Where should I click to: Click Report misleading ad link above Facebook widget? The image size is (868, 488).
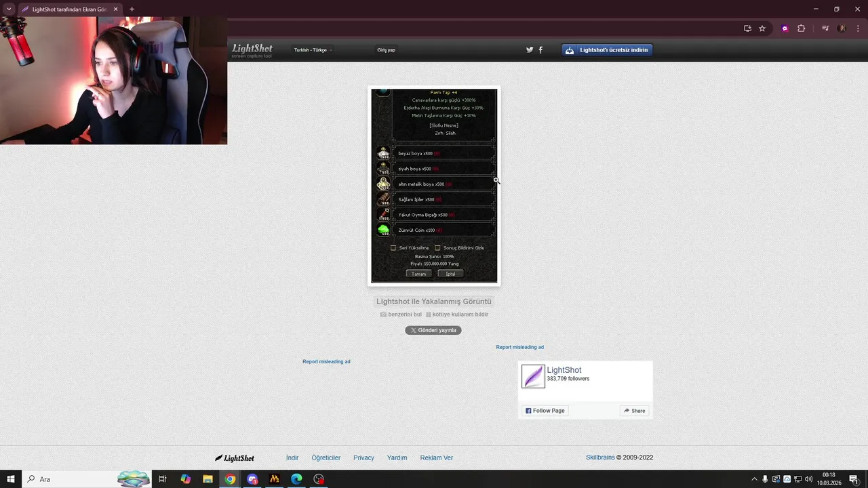pos(519,347)
